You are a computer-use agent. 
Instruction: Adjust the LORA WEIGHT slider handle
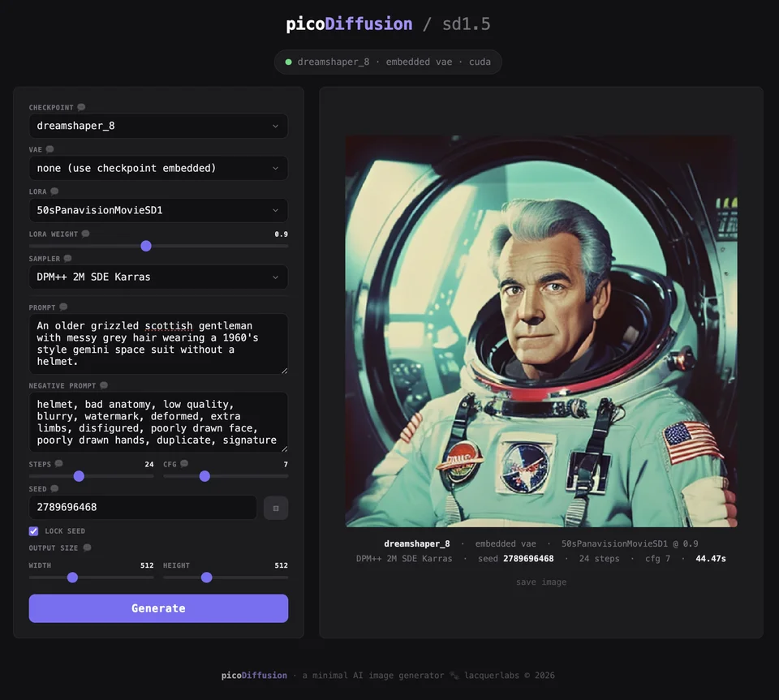point(145,246)
